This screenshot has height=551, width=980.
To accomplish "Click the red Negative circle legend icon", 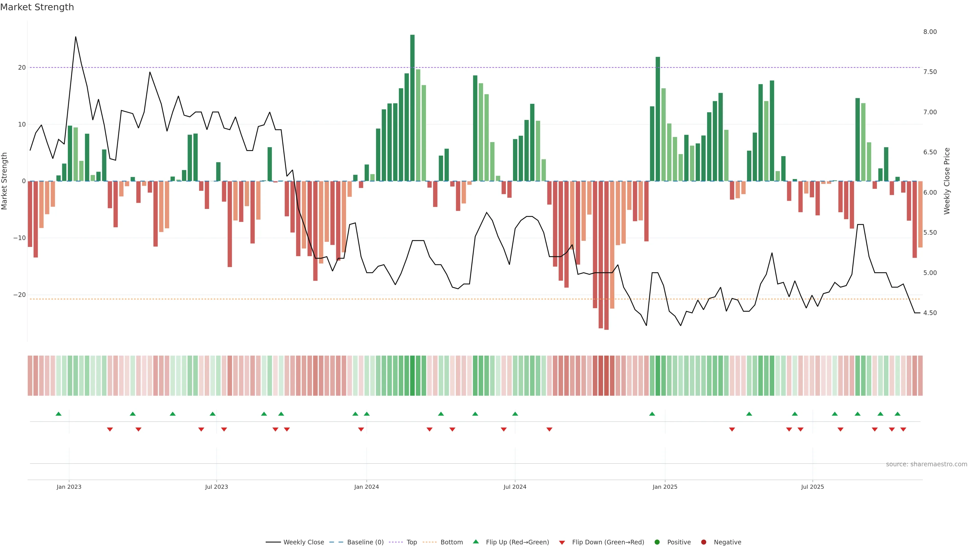I will [703, 542].
